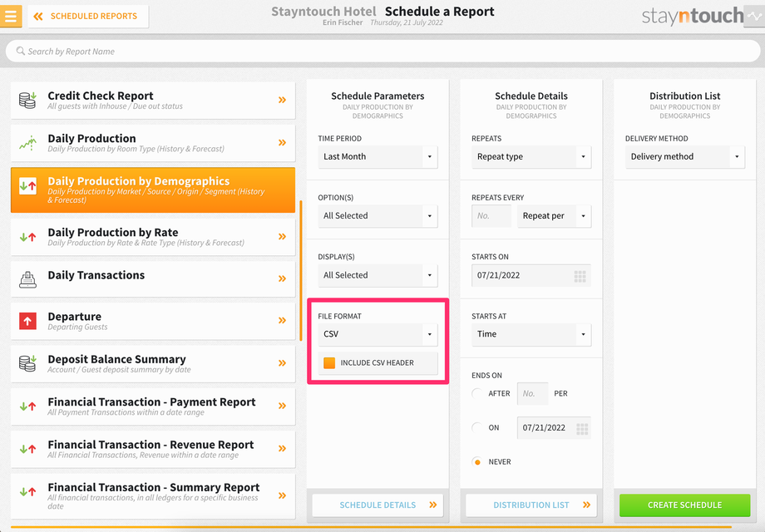Click the red Departure arrow icon
This screenshot has width=765, height=532.
tap(27, 321)
